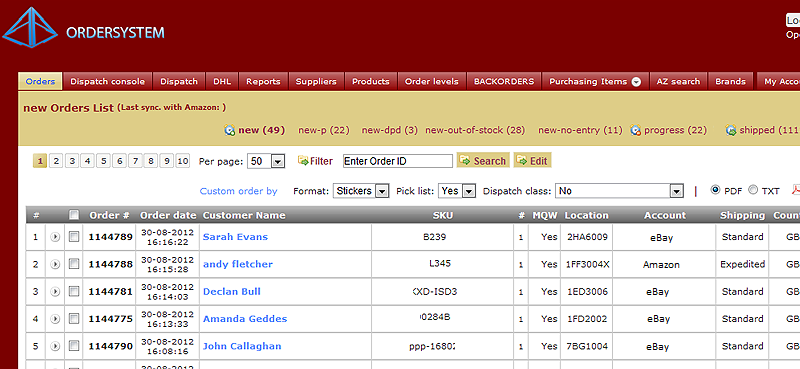Viewport: 800px width, 369px height.
Task: Click the Filter folder icon
Action: coord(304,161)
